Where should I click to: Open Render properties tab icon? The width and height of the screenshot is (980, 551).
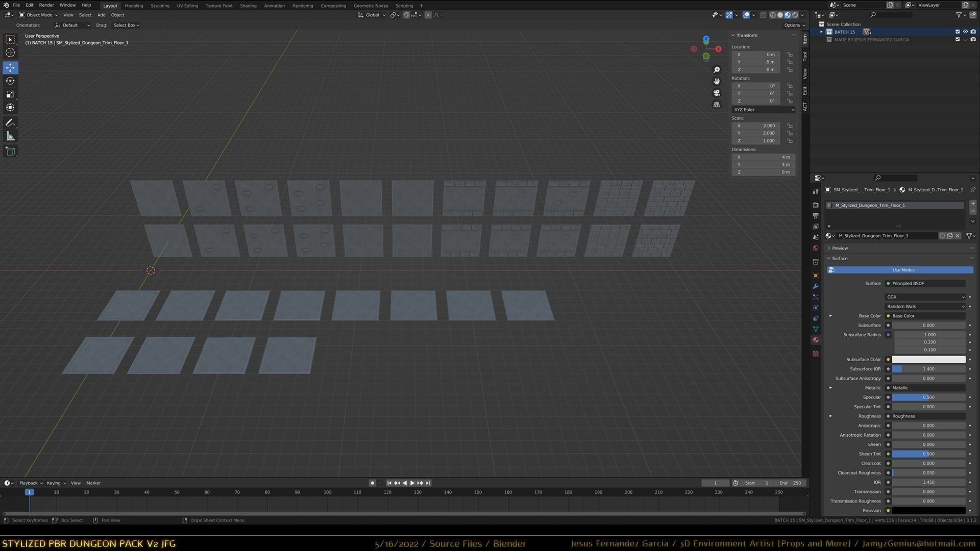[x=816, y=205]
